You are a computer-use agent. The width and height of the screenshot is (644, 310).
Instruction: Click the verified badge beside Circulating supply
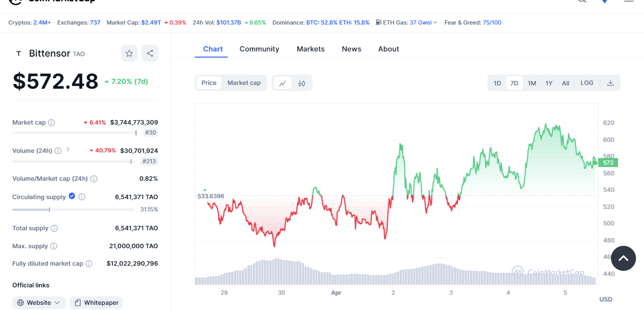click(72, 196)
